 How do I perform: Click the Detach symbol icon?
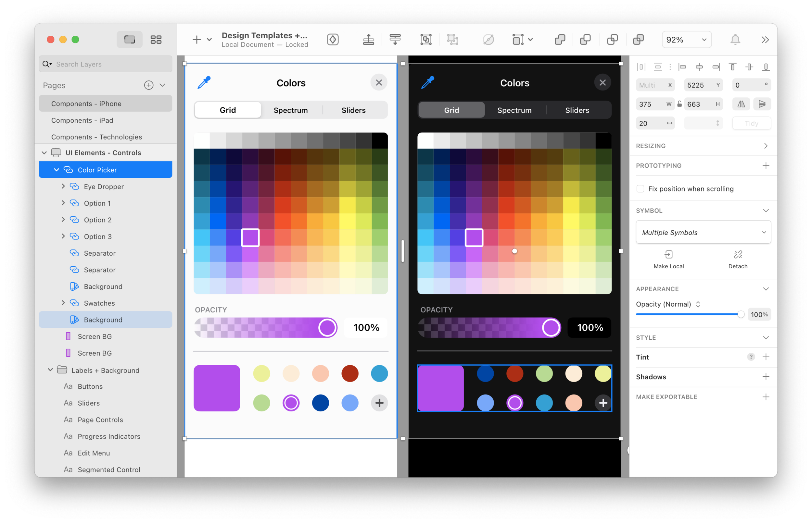[738, 255]
